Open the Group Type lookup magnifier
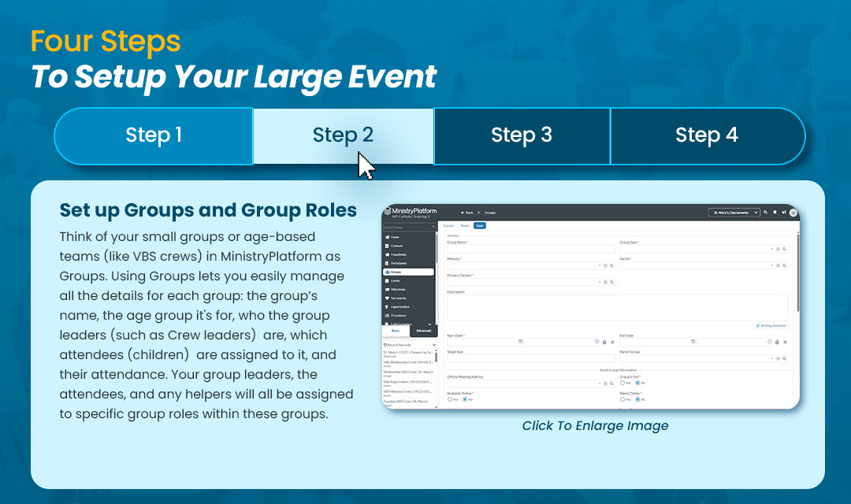This screenshot has height=504, width=851. pyautogui.click(x=784, y=249)
